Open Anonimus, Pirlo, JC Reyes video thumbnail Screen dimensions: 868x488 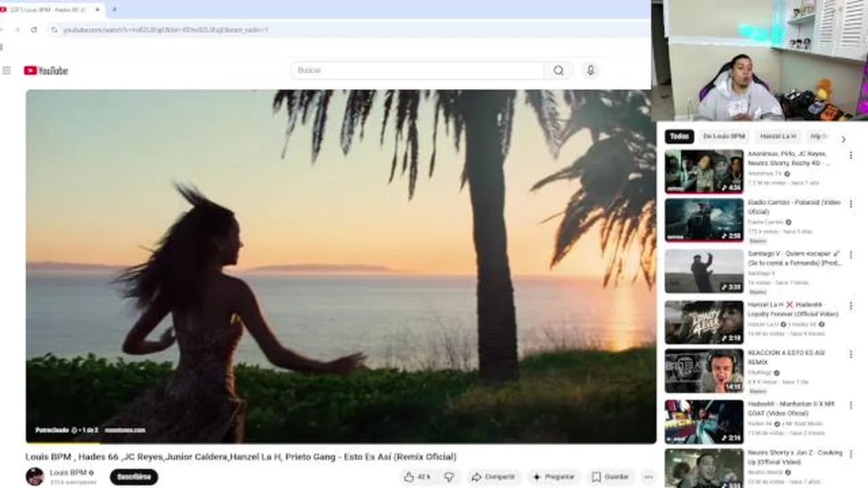coord(704,171)
